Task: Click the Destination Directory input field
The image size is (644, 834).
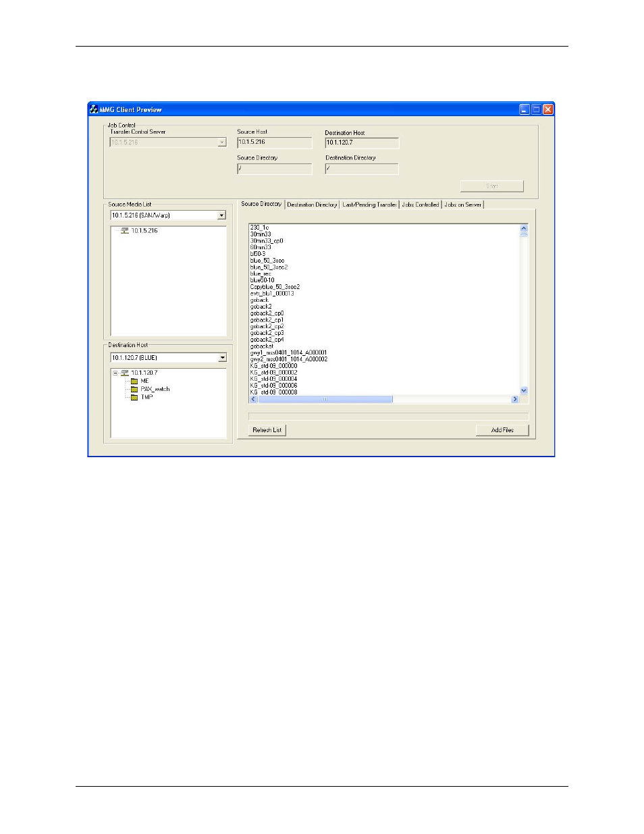Action: 362,169
